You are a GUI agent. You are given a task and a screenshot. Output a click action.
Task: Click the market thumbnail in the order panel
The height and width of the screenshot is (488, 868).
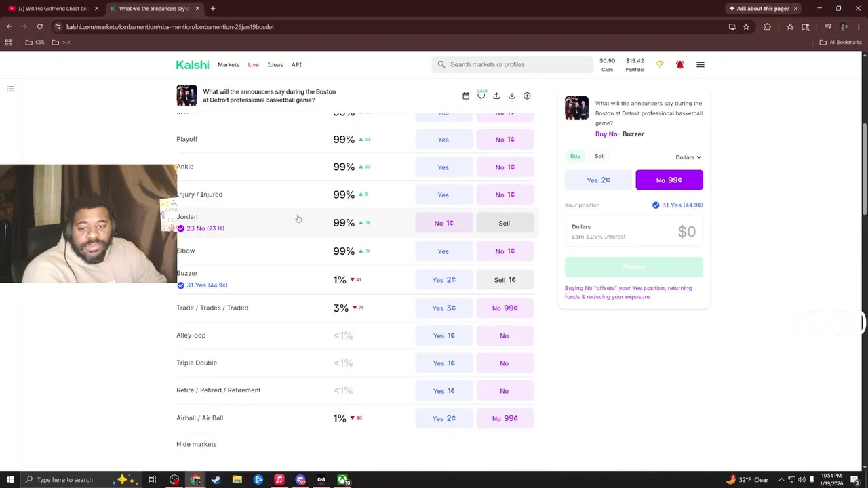pyautogui.click(x=576, y=108)
